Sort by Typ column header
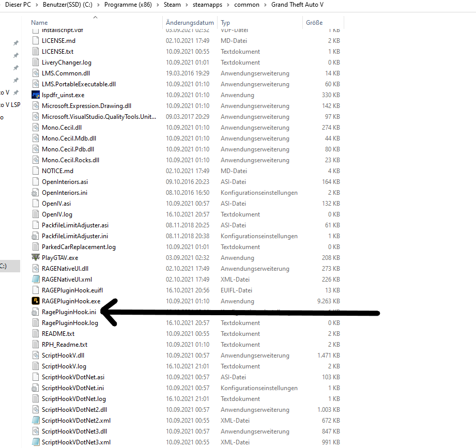 click(x=225, y=22)
